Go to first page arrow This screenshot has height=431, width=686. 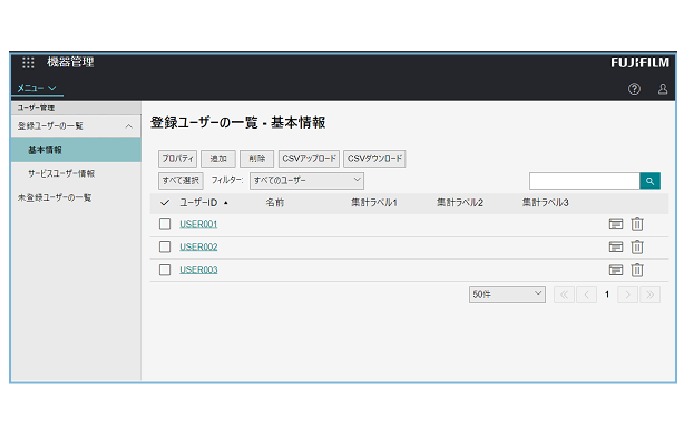coord(564,294)
